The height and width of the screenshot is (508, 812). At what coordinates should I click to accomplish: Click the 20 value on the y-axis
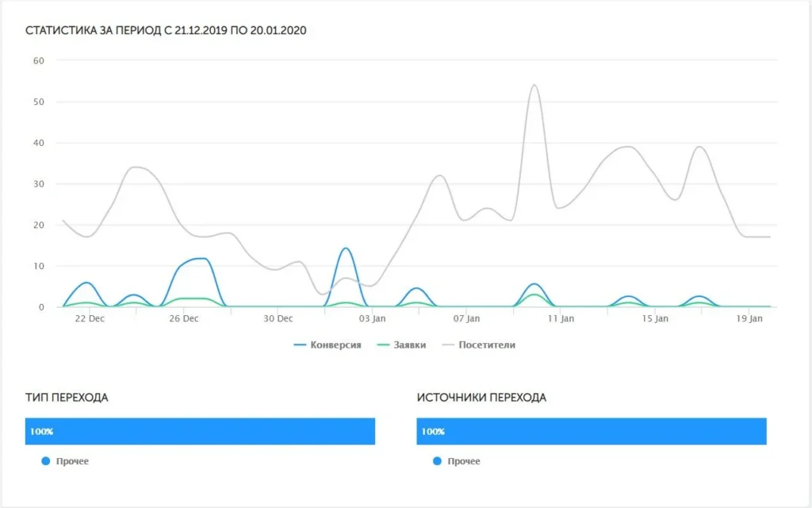point(39,225)
